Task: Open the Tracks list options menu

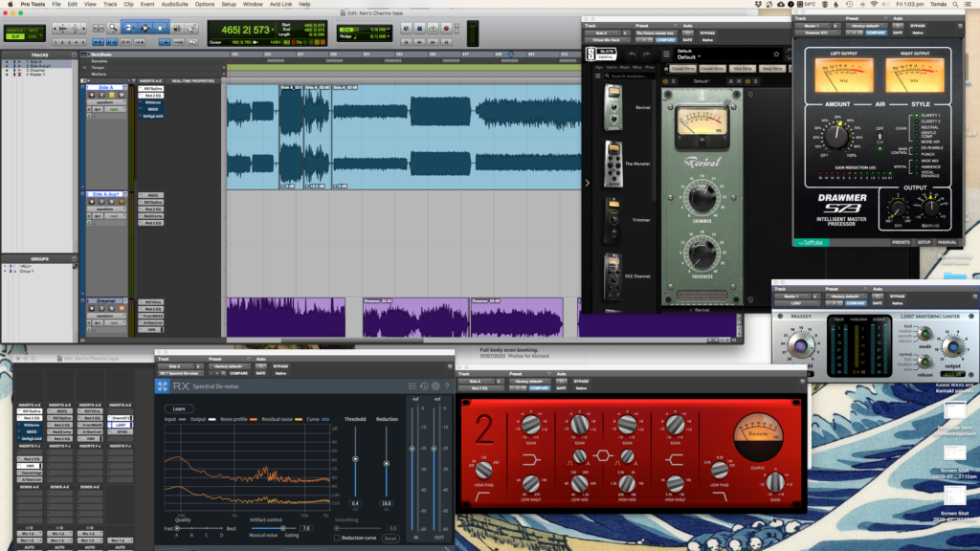Action: [74, 55]
